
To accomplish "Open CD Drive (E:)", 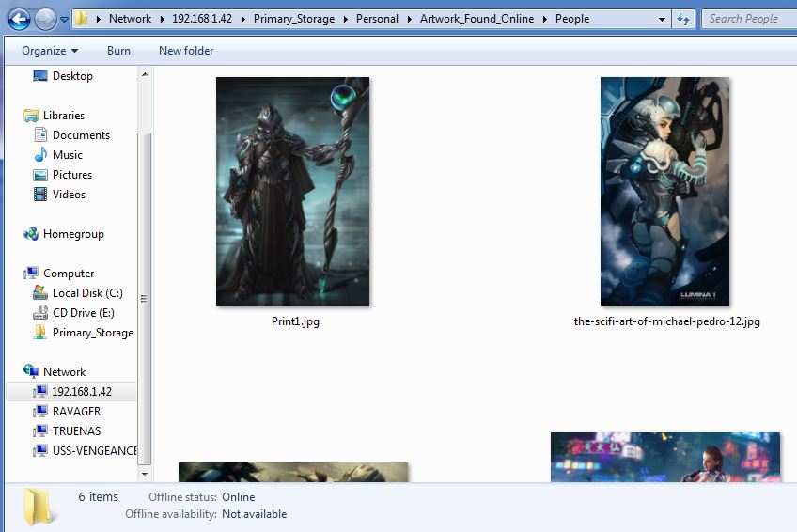I will click(x=84, y=313).
